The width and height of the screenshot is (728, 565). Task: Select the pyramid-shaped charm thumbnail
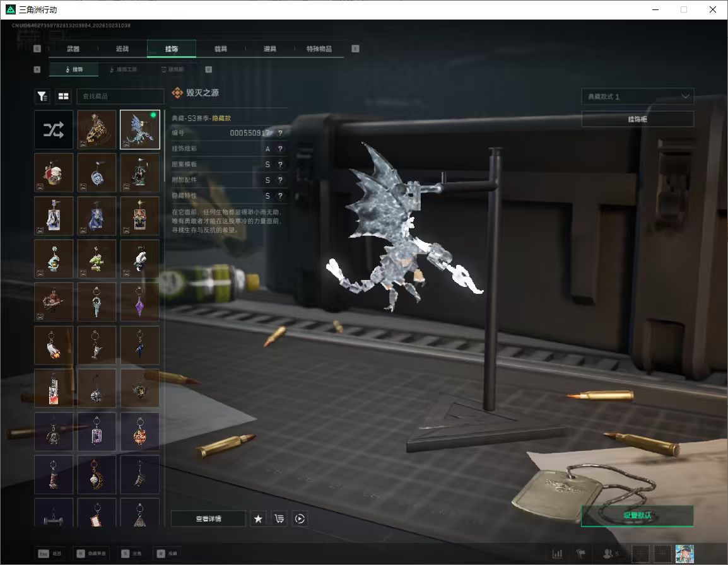[x=140, y=513]
